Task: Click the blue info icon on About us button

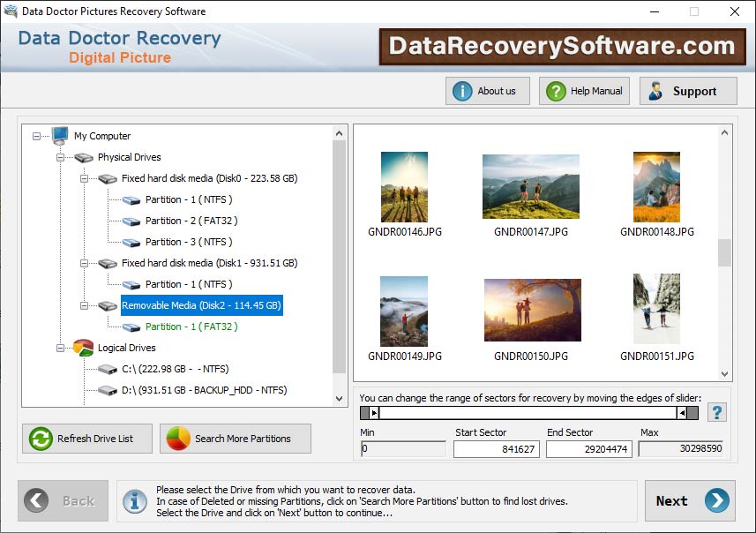Action: coord(463,90)
